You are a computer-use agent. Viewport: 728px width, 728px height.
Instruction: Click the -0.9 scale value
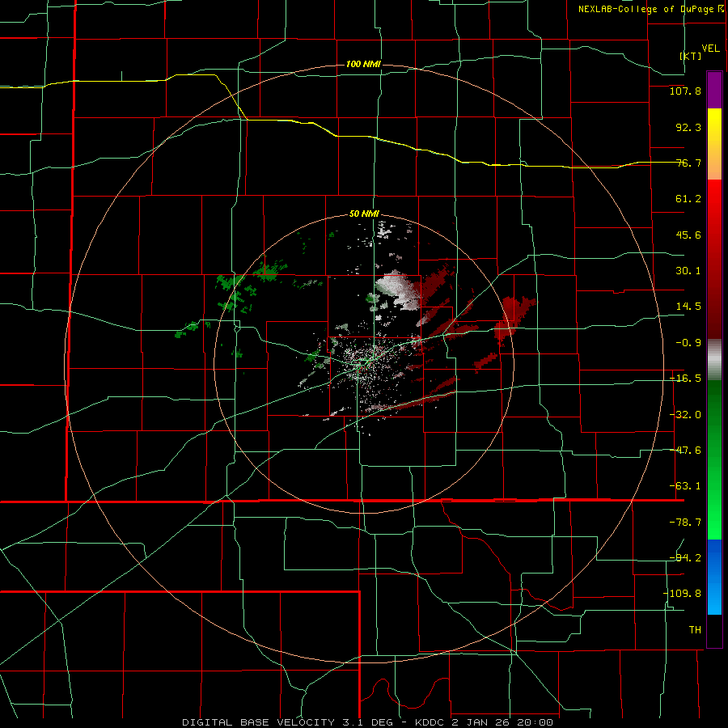click(x=688, y=343)
